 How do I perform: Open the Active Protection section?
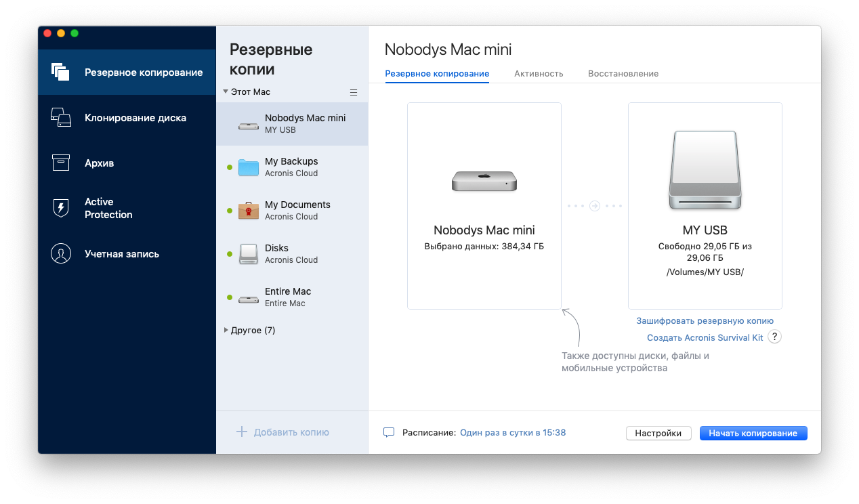coord(127,208)
